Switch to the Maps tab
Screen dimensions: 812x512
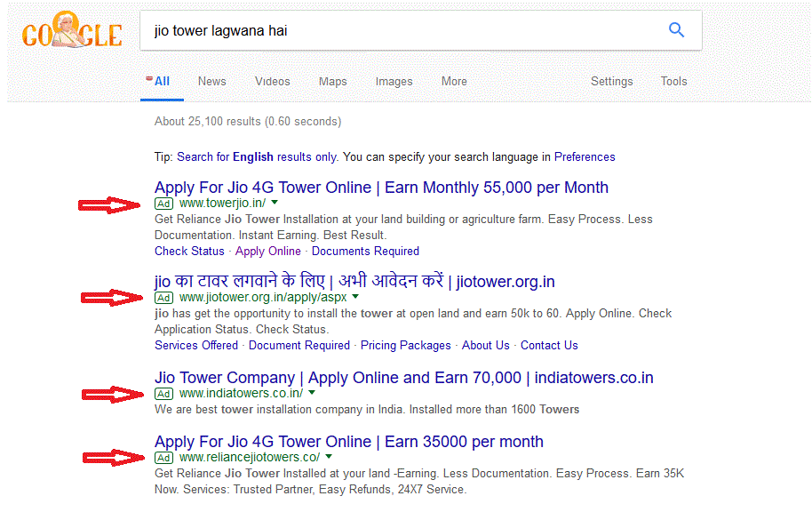333,82
